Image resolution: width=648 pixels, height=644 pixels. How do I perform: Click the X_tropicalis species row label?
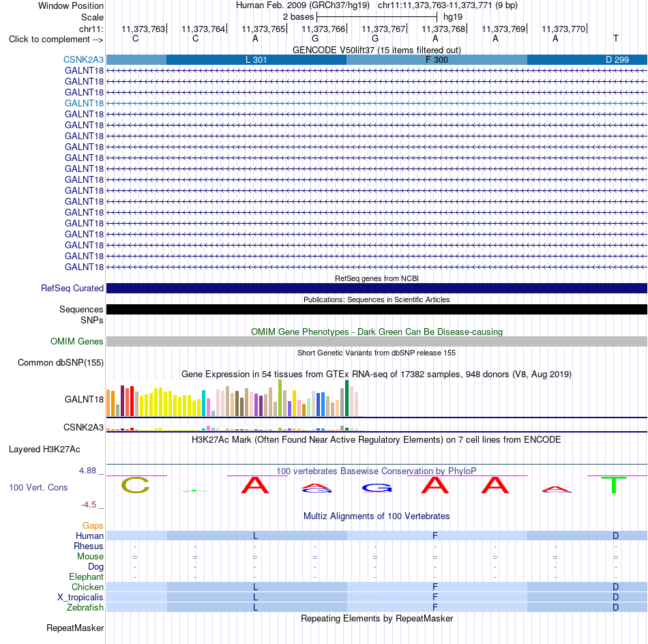pyautogui.click(x=80, y=598)
